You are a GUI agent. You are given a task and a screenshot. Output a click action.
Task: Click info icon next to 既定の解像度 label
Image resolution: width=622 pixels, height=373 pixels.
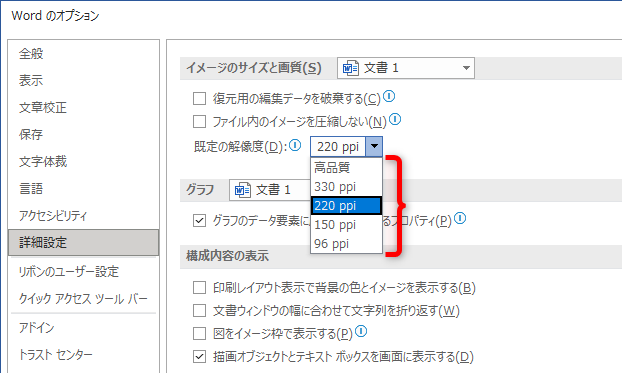[x=295, y=145]
